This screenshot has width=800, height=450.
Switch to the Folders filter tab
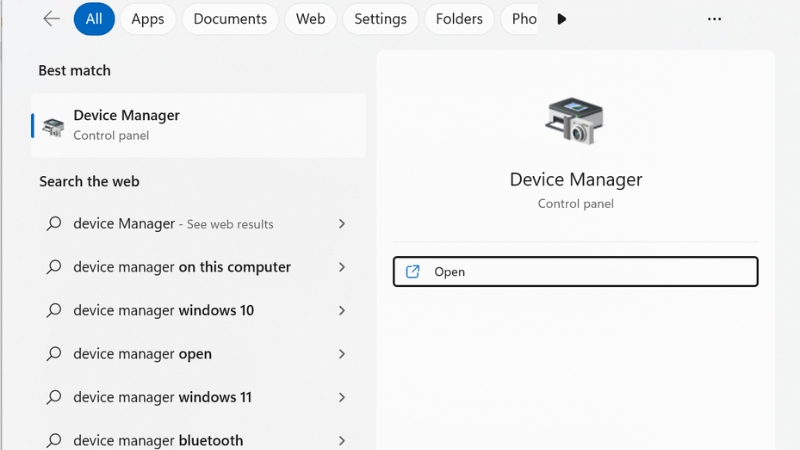click(459, 19)
